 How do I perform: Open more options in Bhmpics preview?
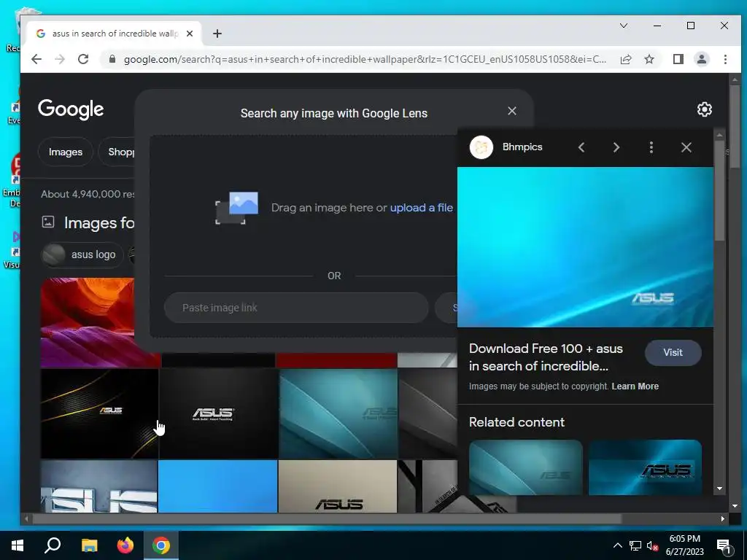(x=651, y=147)
